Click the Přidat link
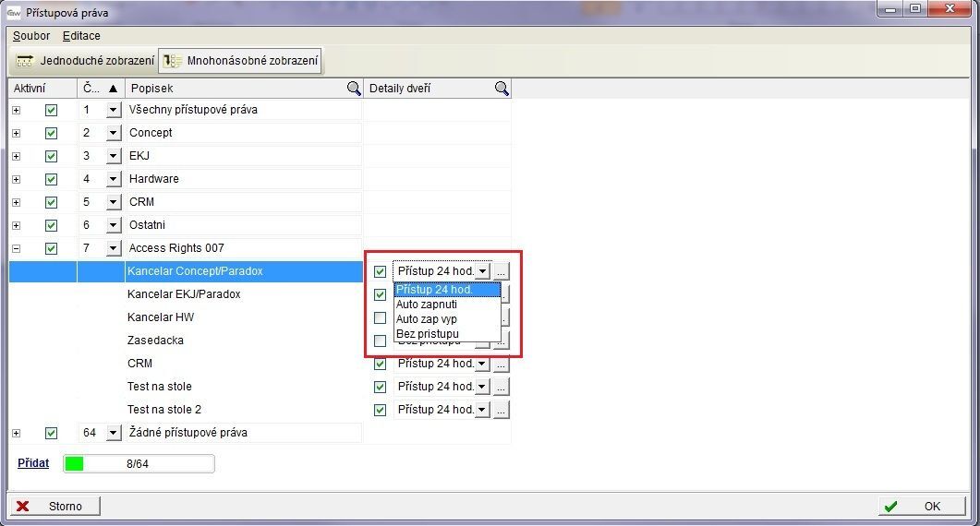 click(x=33, y=462)
